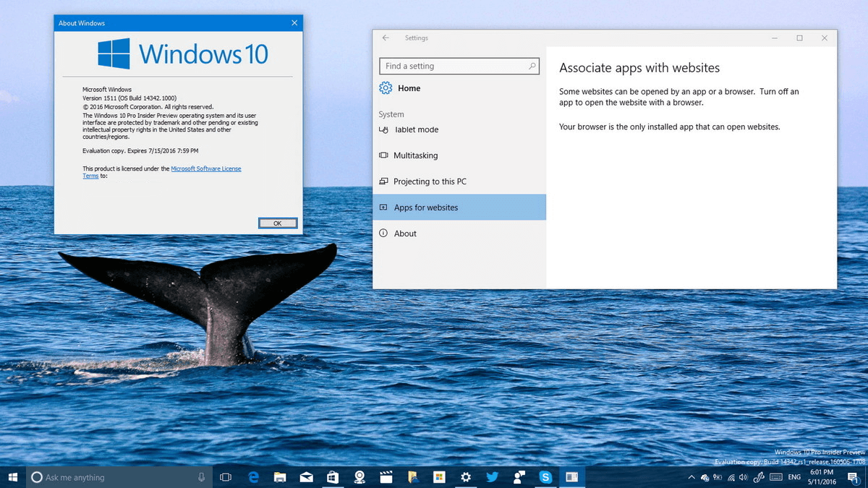Click the active app icon after Skype
The image size is (868, 488).
572,477
